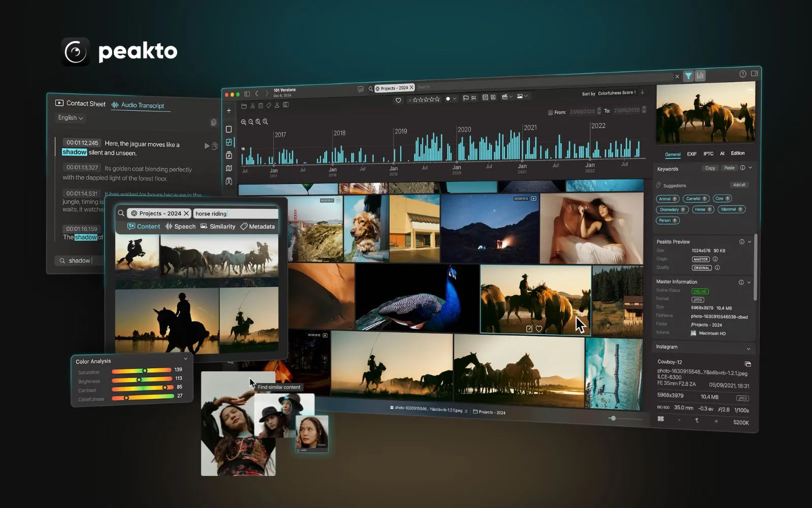Toggle the Horse keyword suggestion
The height and width of the screenshot is (508, 812).
tap(703, 209)
